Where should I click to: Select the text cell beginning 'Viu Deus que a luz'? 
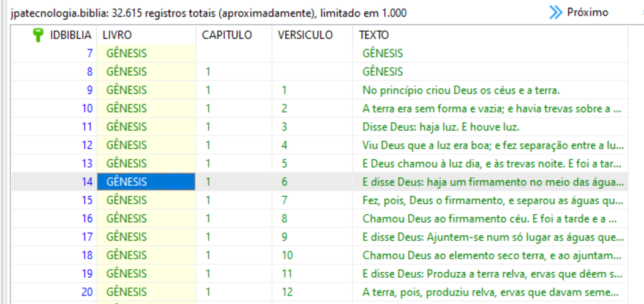coord(493,145)
